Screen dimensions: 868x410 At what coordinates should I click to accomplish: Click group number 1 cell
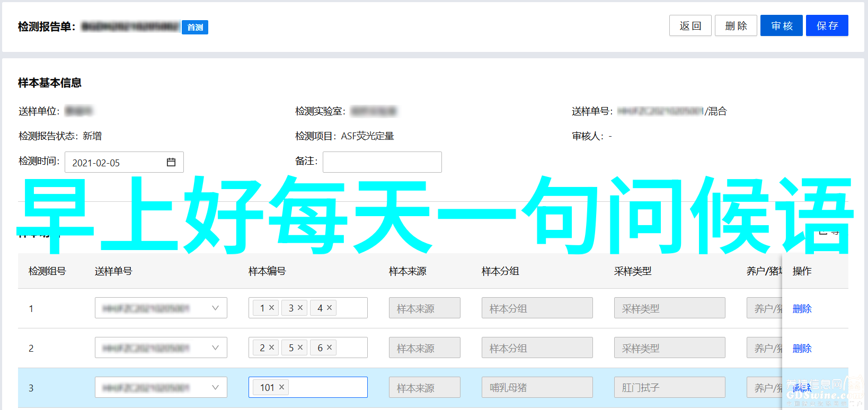[31, 308]
